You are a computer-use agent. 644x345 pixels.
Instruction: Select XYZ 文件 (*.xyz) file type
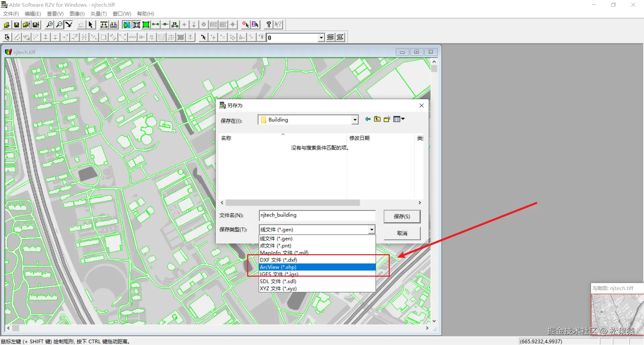(317, 288)
